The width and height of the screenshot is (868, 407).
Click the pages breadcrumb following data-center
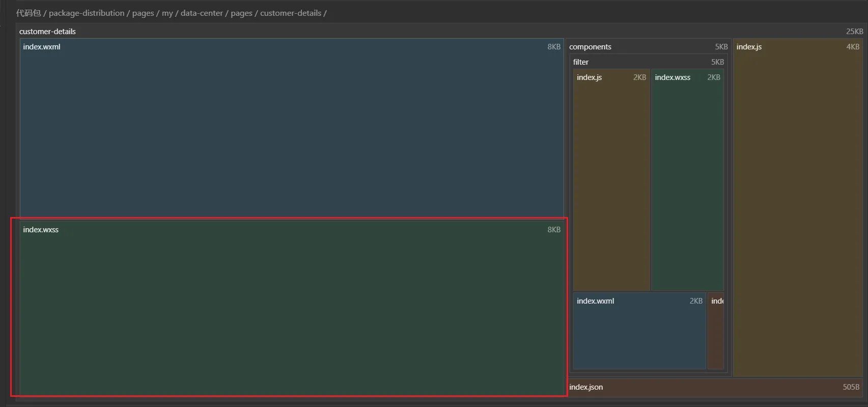click(241, 13)
